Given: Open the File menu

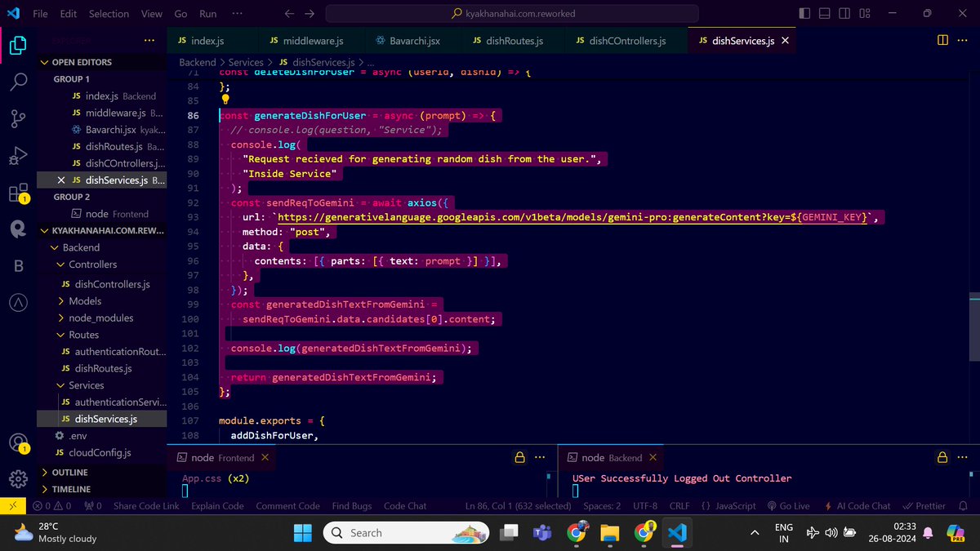Looking at the screenshot, I should [40, 14].
